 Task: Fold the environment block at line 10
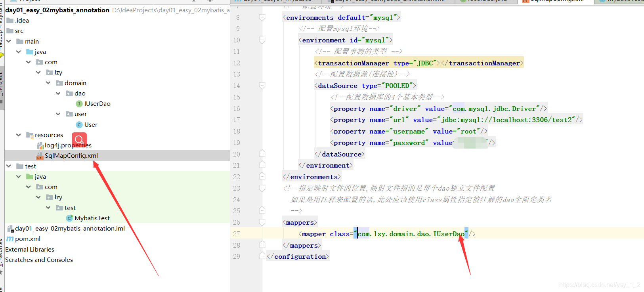262,40
